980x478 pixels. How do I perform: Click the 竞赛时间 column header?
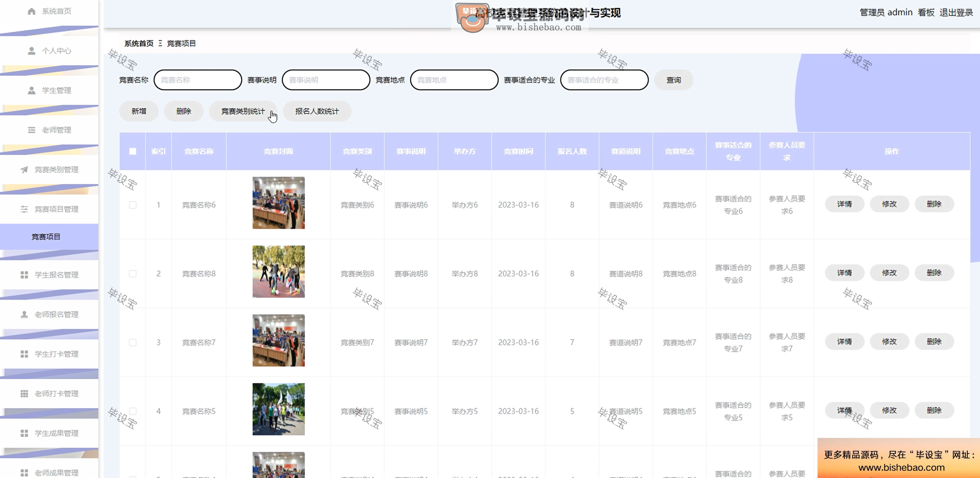point(518,151)
